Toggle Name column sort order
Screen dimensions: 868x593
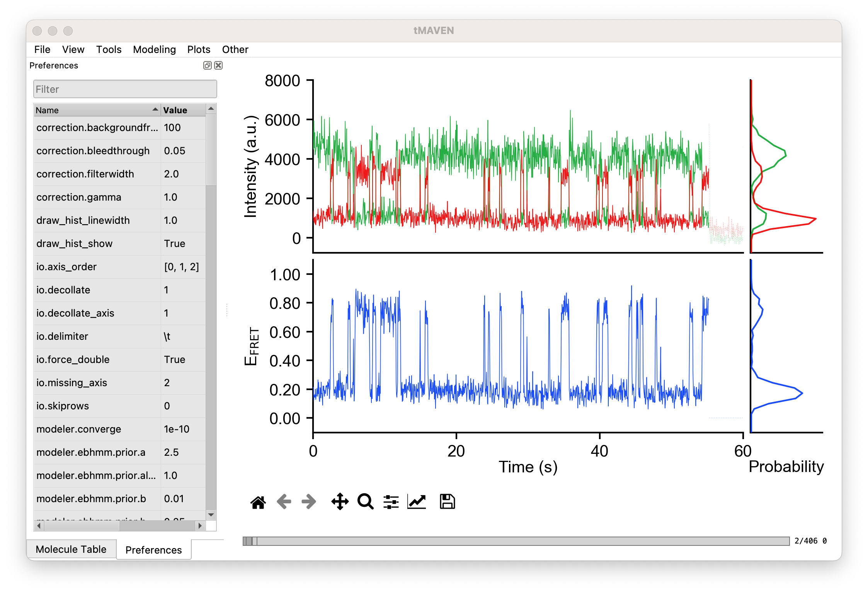97,110
